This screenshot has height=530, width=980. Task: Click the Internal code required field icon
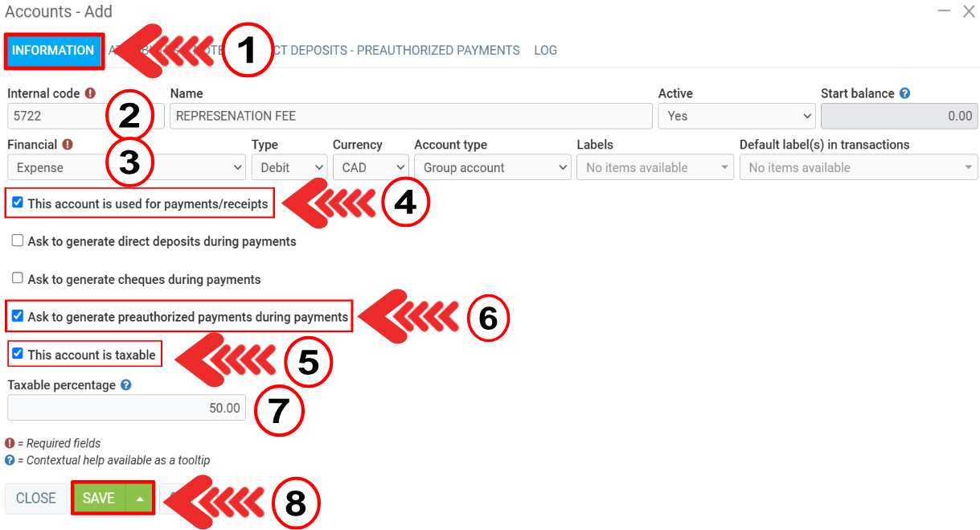90,93
